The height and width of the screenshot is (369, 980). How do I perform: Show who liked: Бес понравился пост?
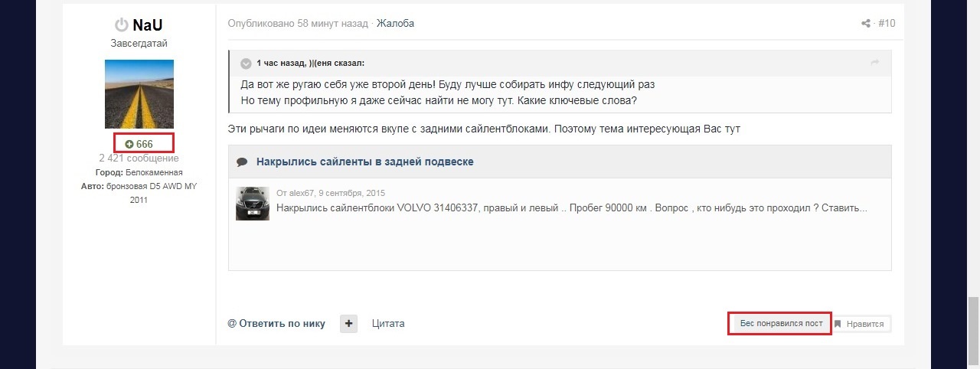[781, 324]
